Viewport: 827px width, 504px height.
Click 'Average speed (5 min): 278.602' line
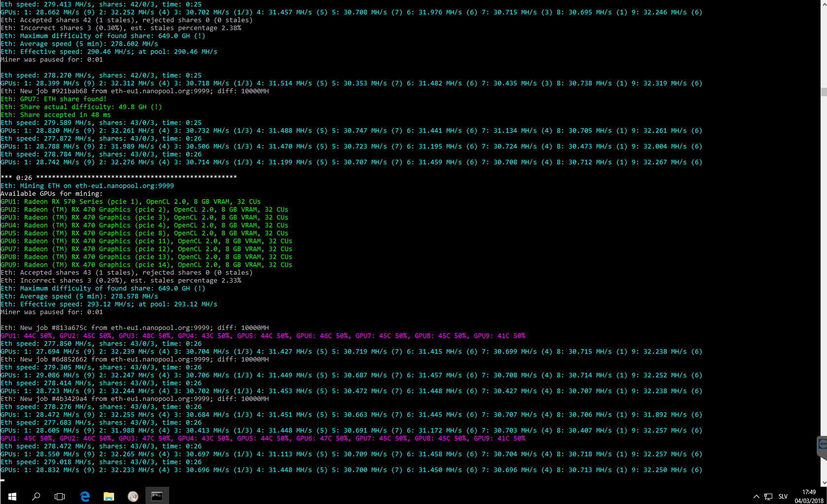click(x=79, y=44)
